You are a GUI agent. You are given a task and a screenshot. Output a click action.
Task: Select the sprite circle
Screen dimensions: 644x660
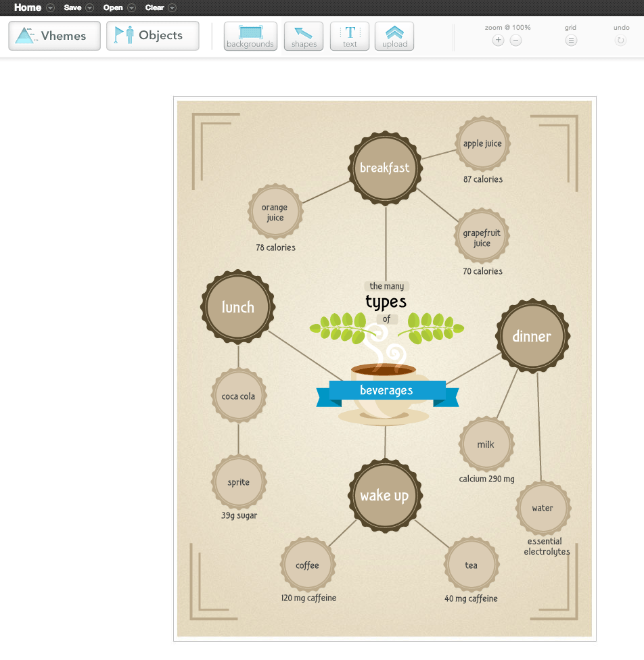pos(239,482)
